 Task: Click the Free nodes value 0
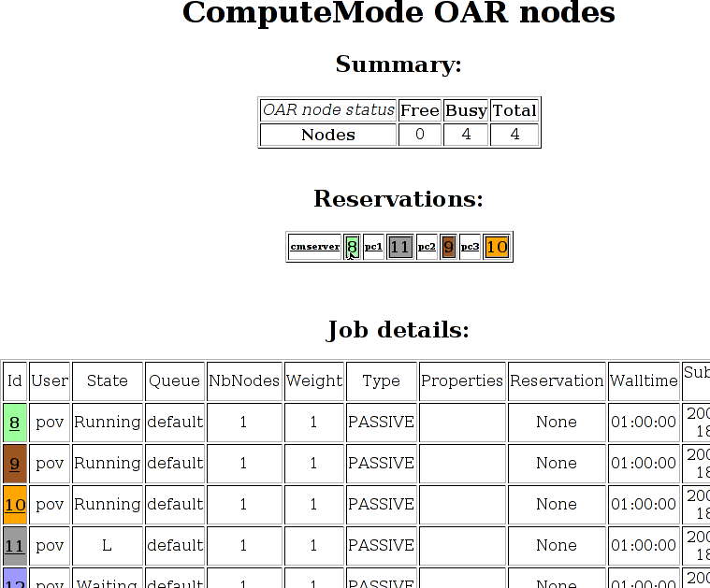click(x=420, y=135)
